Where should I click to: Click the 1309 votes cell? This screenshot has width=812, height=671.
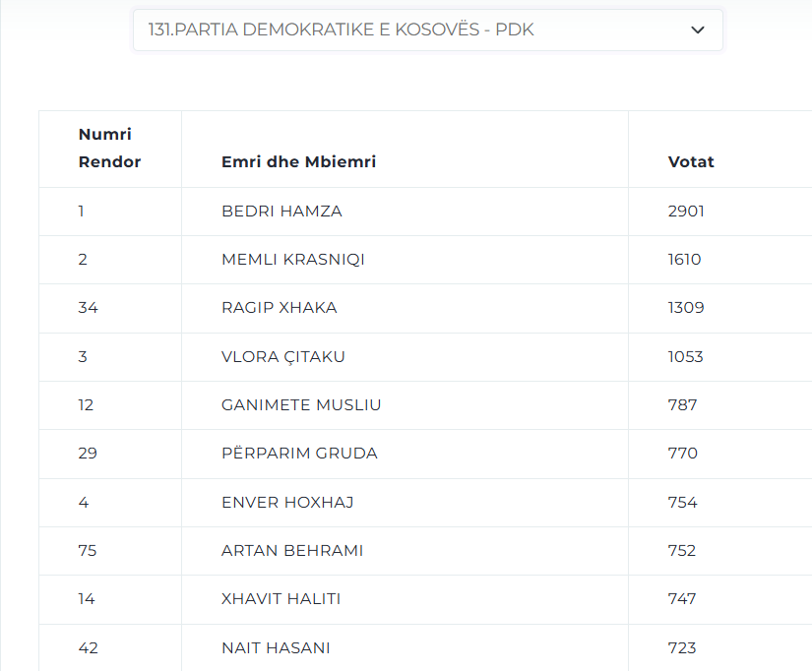(719, 308)
